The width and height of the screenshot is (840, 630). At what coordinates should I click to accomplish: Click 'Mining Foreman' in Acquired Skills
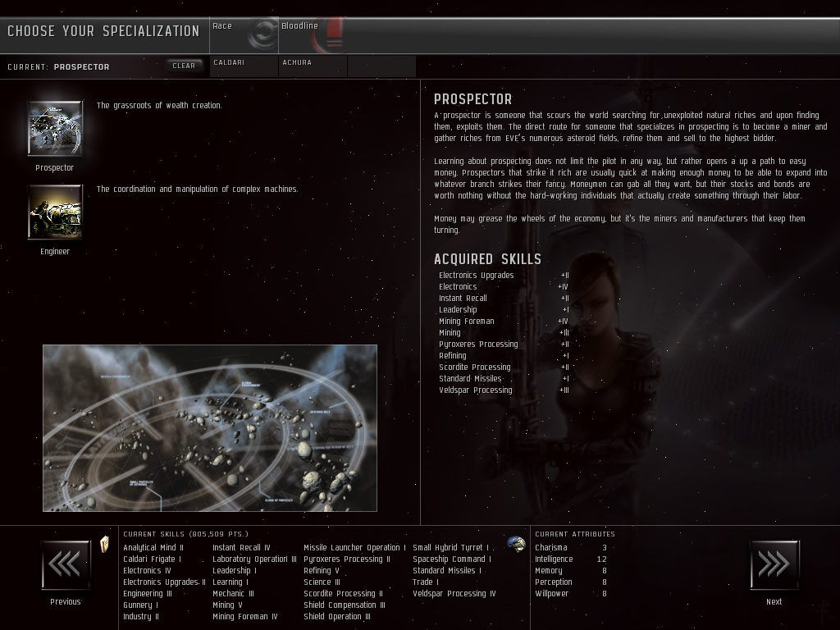[x=467, y=322]
